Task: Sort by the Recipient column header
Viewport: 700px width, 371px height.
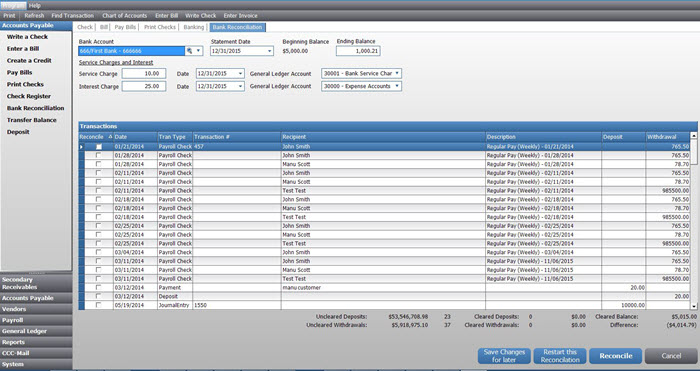Action: point(383,137)
